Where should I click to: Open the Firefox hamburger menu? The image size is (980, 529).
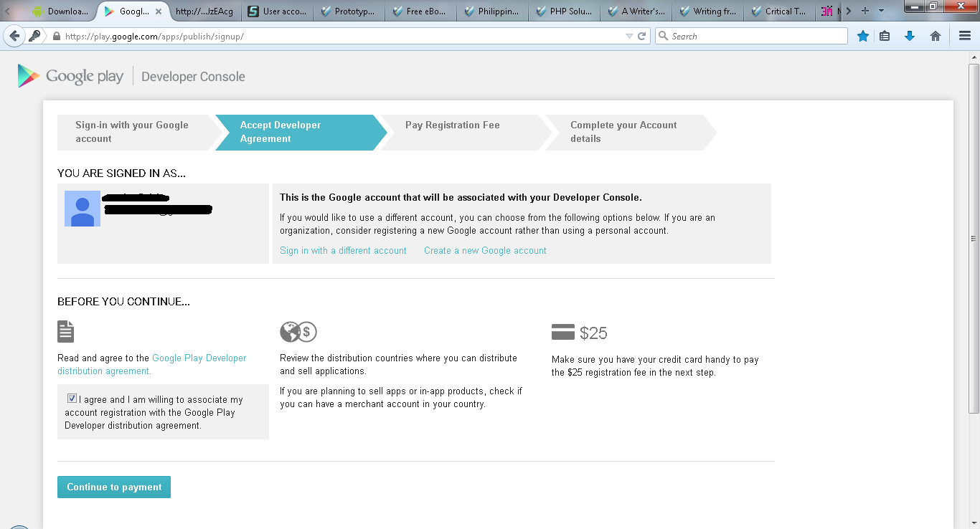point(965,36)
